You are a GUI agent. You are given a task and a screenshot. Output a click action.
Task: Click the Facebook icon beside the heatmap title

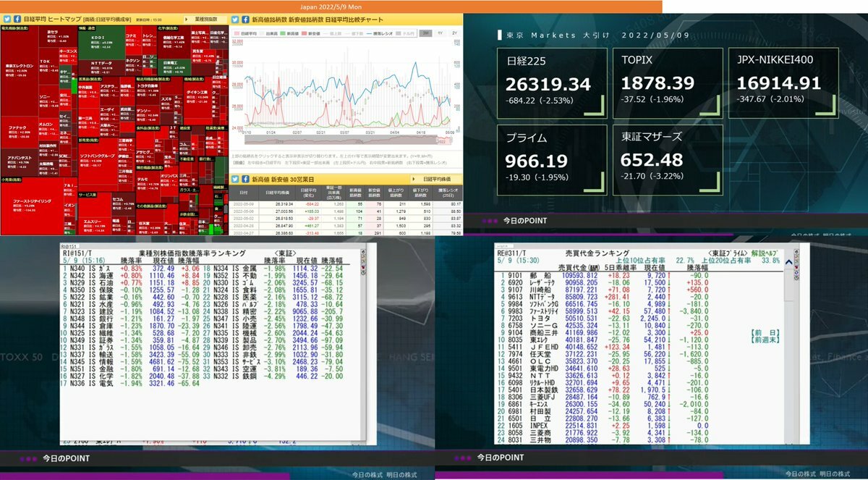click(x=17, y=18)
